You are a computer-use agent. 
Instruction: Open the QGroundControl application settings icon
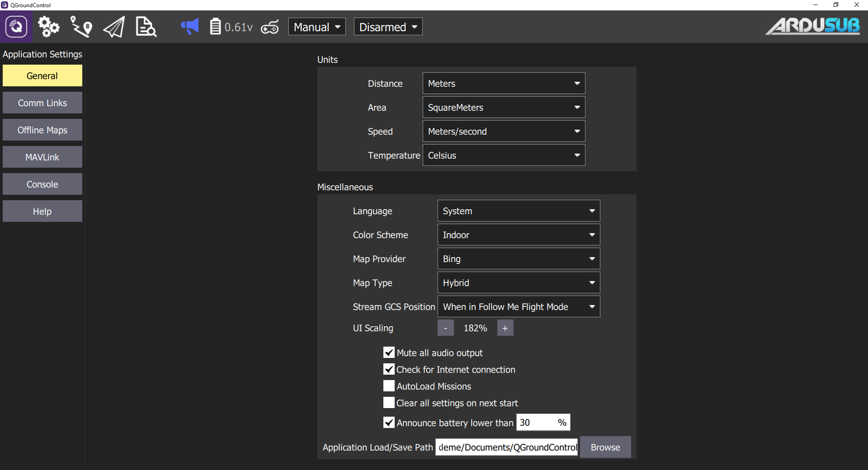tap(16, 27)
